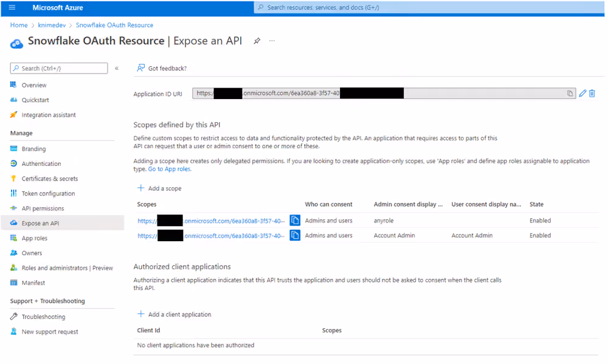This screenshot has height=364, width=608.
Task: Delete the Application ID URI with trash icon
Action: tap(592, 94)
